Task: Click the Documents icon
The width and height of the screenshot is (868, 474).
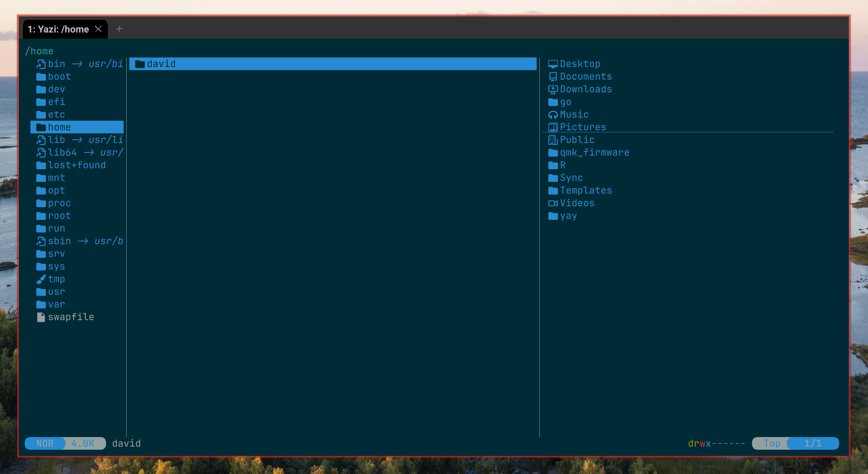Action: [x=553, y=77]
